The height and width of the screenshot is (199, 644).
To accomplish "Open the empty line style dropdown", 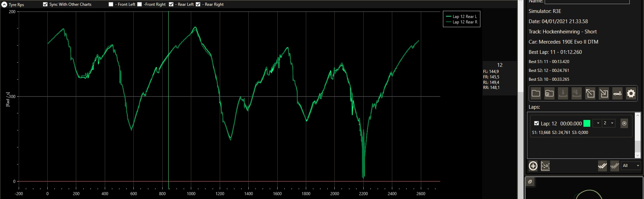I will point(597,123).
